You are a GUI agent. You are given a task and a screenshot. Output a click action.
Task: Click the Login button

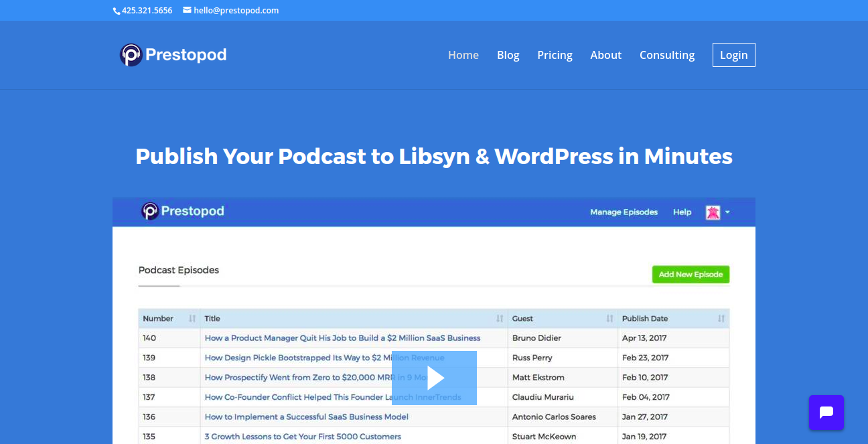pyautogui.click(x=733, y=55)
